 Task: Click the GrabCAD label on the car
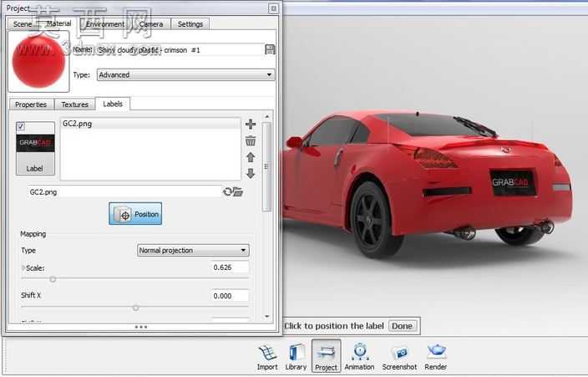tap(513, 182)
